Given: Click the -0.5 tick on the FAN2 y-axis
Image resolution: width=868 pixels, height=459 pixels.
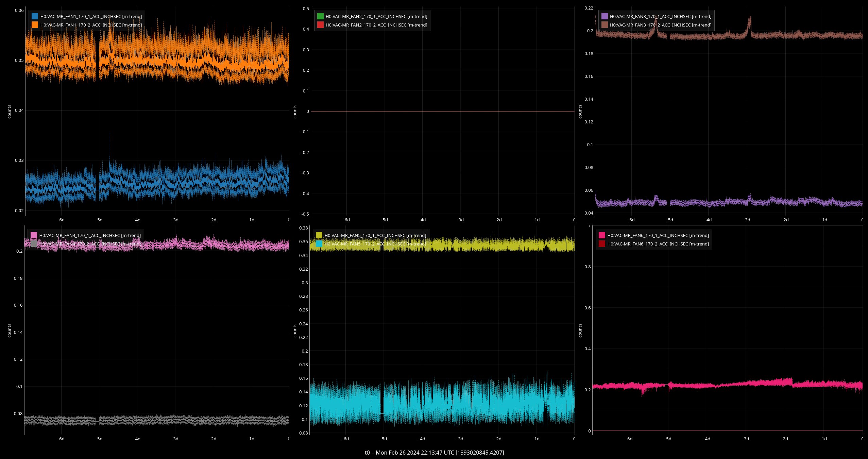Looking at the screenshot, I should pos(305,214).
